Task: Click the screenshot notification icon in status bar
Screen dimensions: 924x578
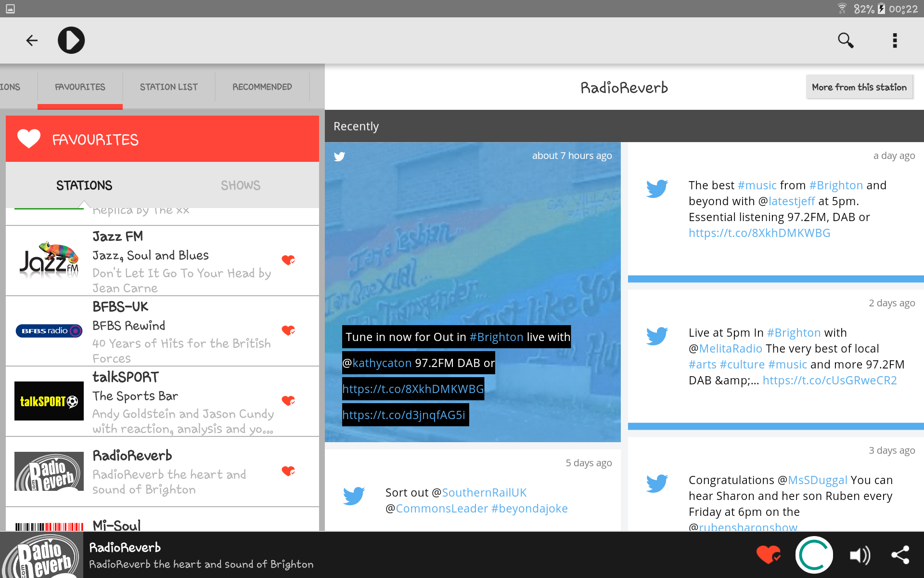Action: [x=11, y=9]
